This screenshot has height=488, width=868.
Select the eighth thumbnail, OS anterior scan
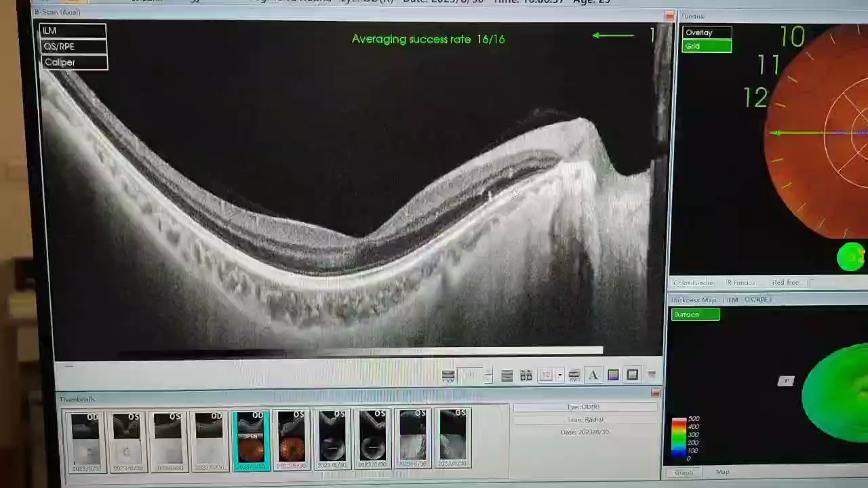(x=372, y=439)
